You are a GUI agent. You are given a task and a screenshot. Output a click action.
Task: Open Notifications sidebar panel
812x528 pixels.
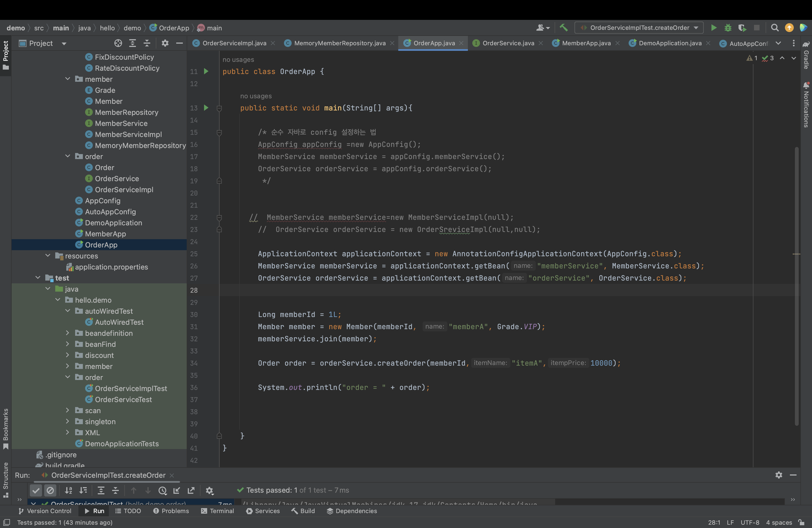click(x=806, y=105)
